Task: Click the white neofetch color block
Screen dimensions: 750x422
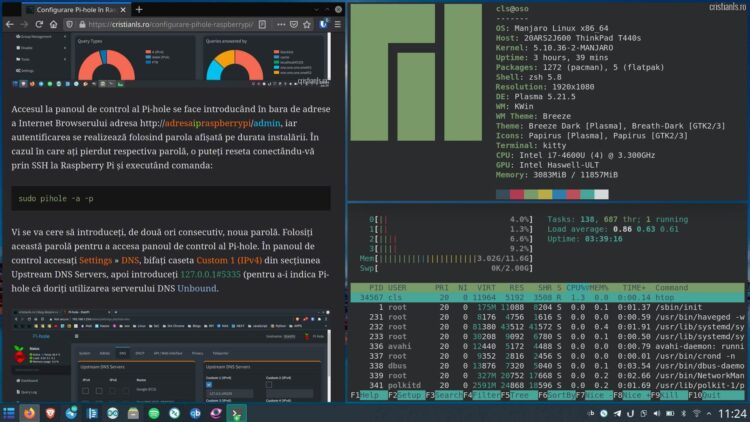Action: coord(601,194)
